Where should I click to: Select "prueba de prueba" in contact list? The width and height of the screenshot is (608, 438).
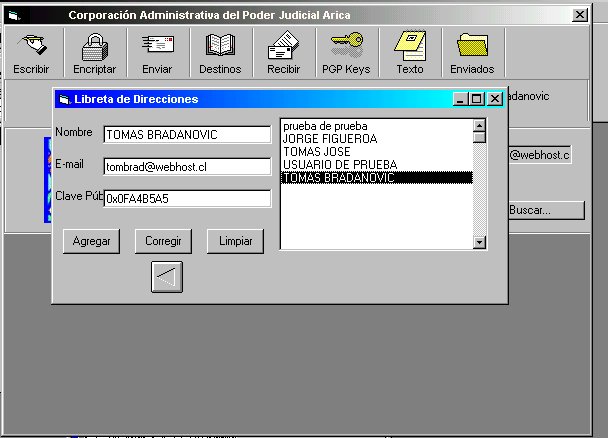tap(325, 126)
